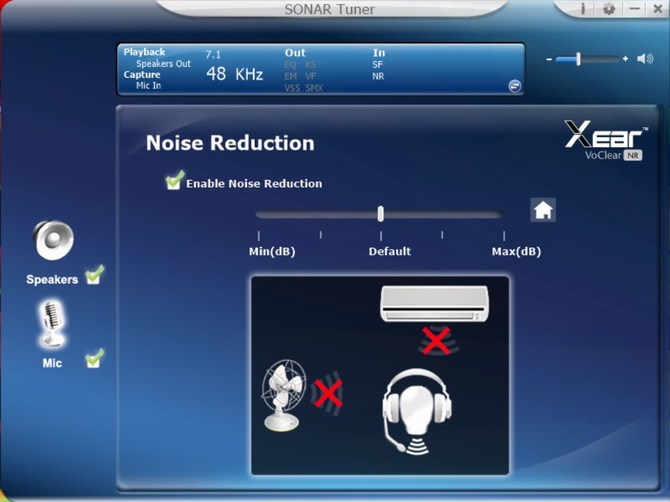Click the noise reduction illustration

tap(380, 376)
